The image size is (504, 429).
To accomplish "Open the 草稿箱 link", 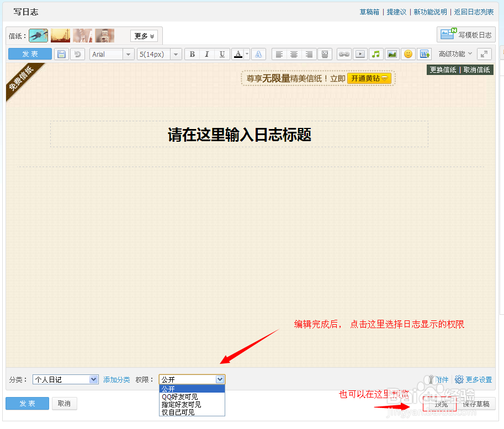I will click(x=369, y=11).
